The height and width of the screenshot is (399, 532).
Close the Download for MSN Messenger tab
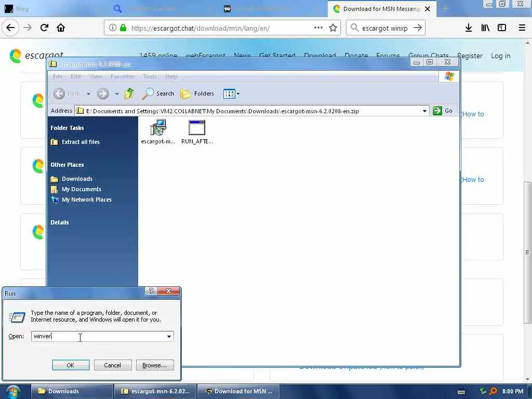coord(428,9)
